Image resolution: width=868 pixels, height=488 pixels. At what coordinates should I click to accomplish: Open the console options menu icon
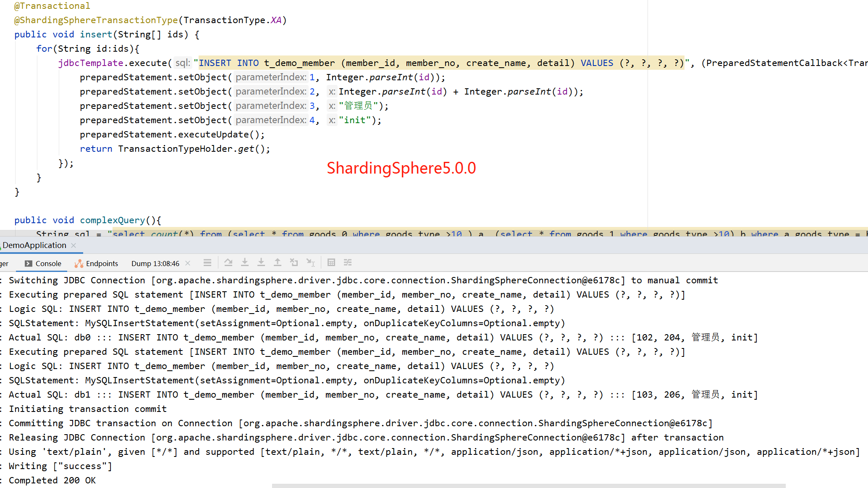(207, 262)
